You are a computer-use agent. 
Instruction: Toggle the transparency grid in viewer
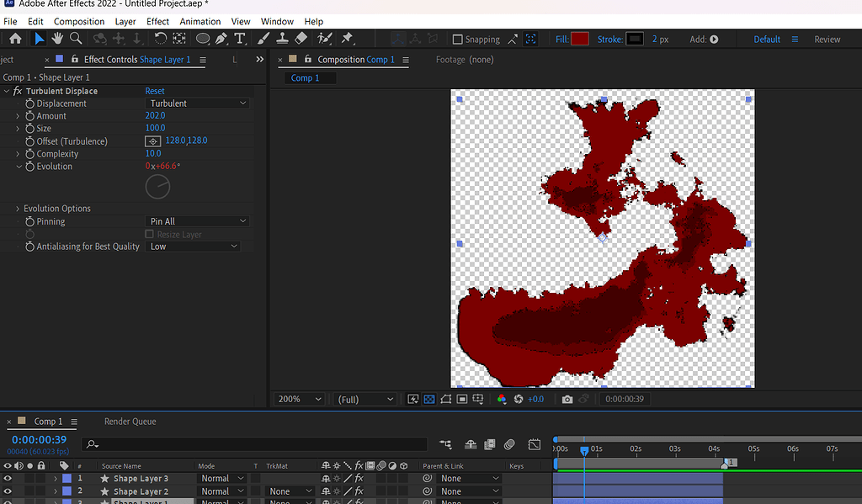coord(429,399)
